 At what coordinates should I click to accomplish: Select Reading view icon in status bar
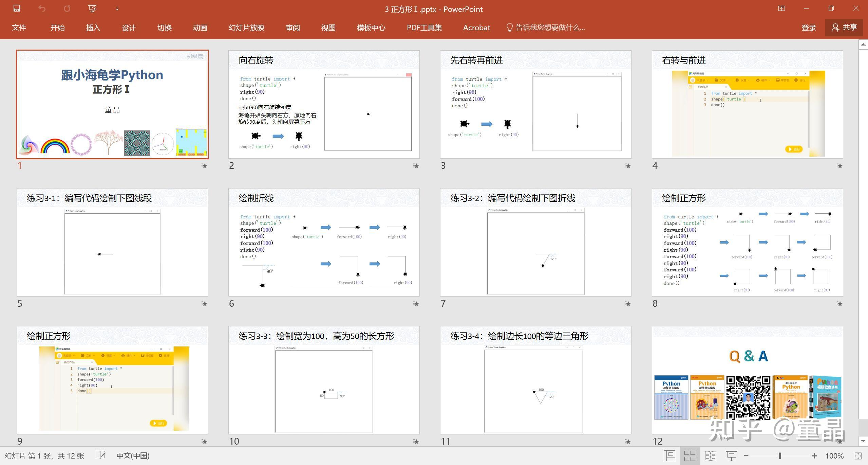click(710, 456)
